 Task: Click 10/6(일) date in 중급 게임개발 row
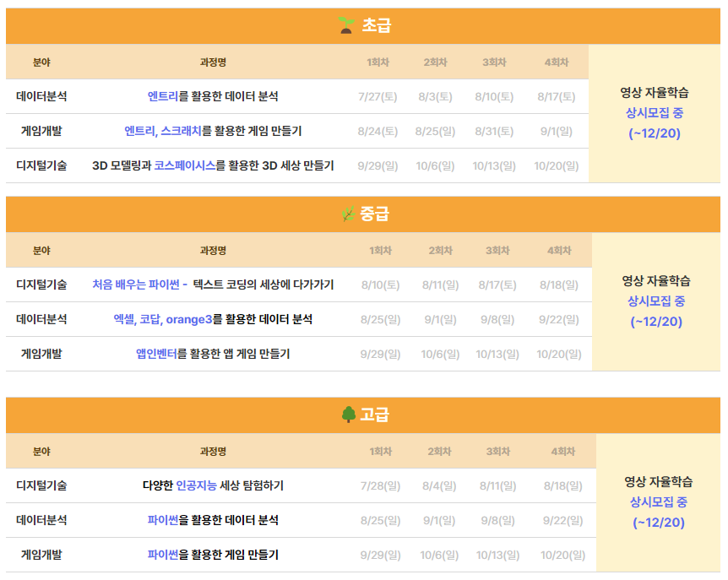click(440, 355)
